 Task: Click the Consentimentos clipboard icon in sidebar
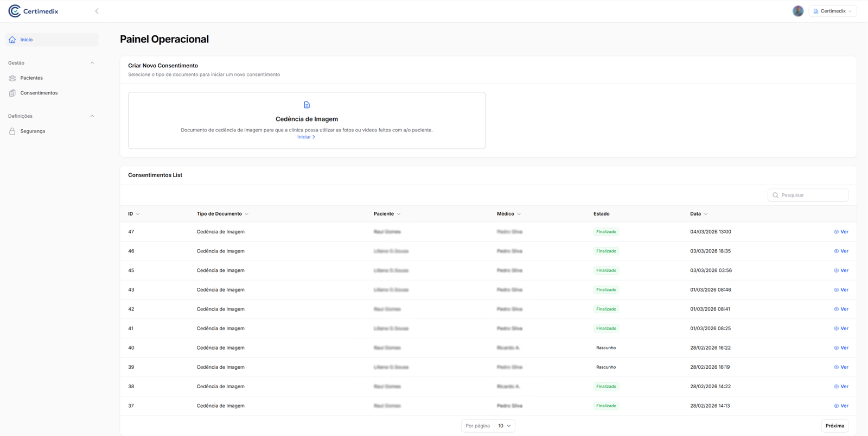[12, 93]
